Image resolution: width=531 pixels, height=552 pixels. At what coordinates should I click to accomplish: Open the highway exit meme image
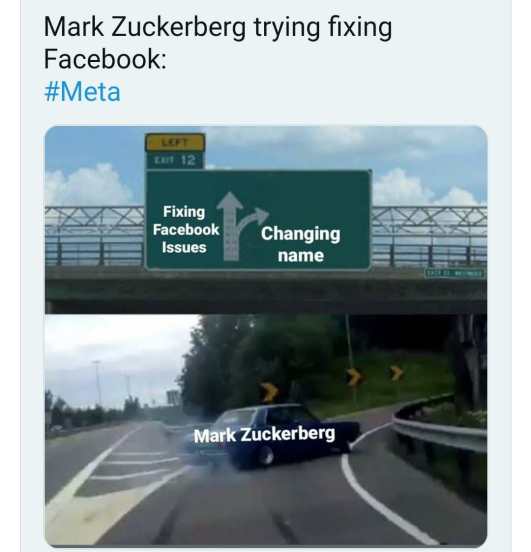click(266, 336)
